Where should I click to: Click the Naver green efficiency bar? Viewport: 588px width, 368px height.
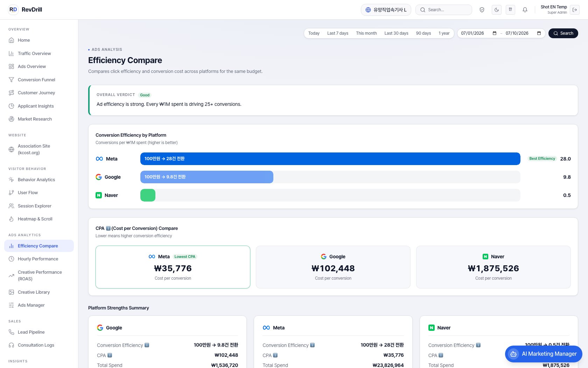click(x=148, y=195)
